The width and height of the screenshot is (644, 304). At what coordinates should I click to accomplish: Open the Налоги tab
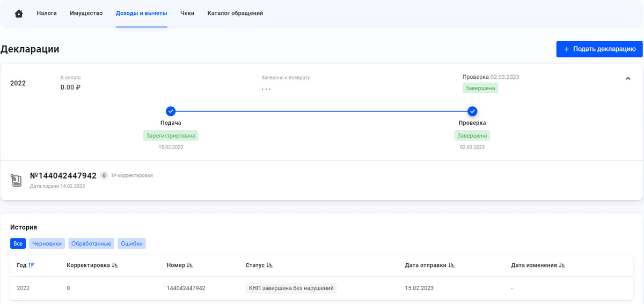point(47,13)
